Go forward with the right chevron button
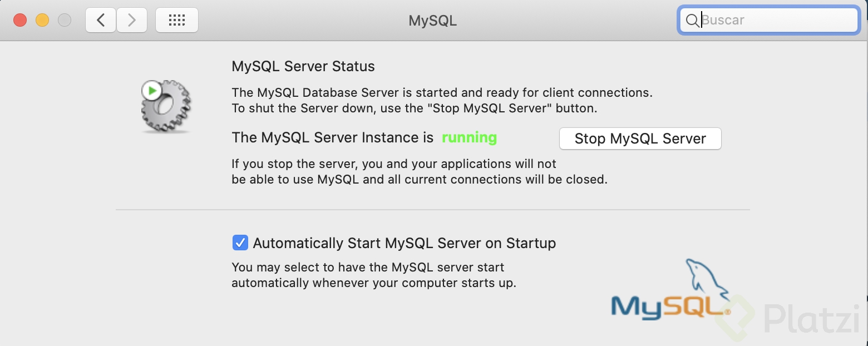868x346 pixels. 132,20
